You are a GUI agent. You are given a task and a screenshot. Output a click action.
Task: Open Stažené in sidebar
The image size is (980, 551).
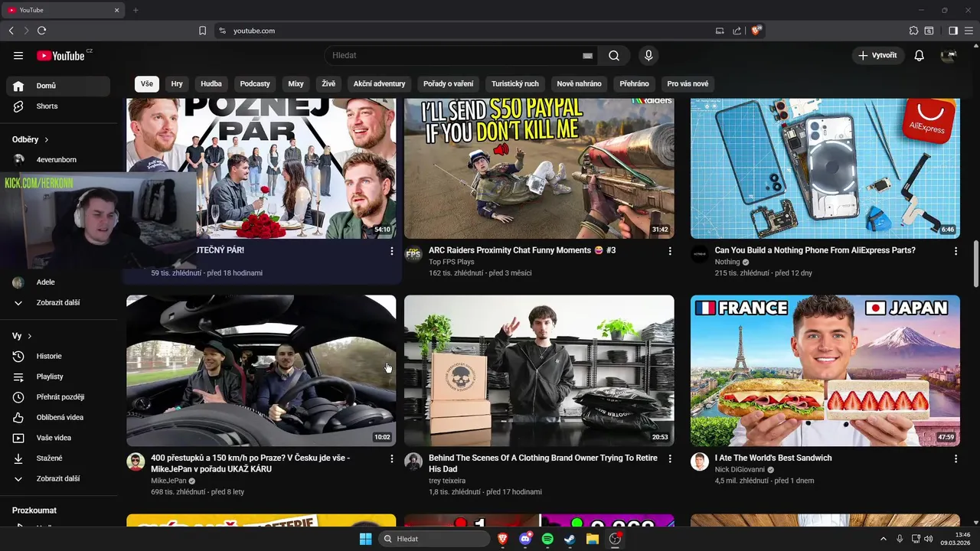tap(58, 458)
